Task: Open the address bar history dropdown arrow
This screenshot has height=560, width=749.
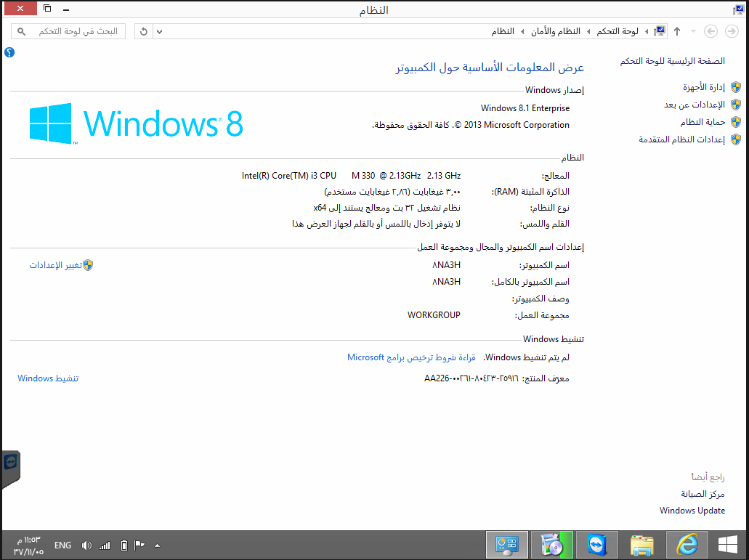Action: coord(160,31)
